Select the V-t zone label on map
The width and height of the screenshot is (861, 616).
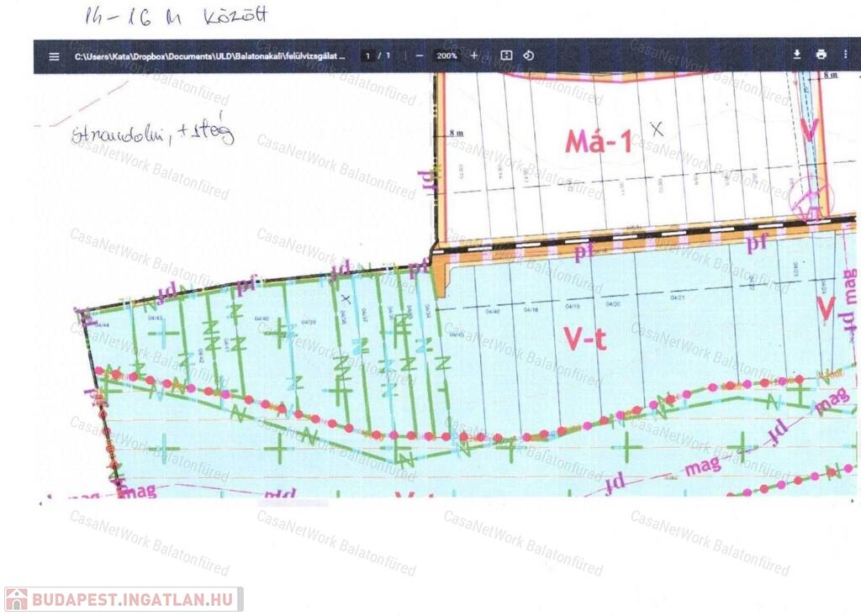coord(588,339)
